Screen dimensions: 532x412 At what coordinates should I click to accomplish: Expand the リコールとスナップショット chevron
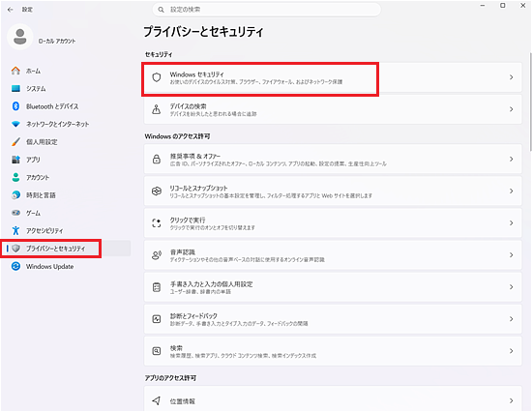coord(512,191)
